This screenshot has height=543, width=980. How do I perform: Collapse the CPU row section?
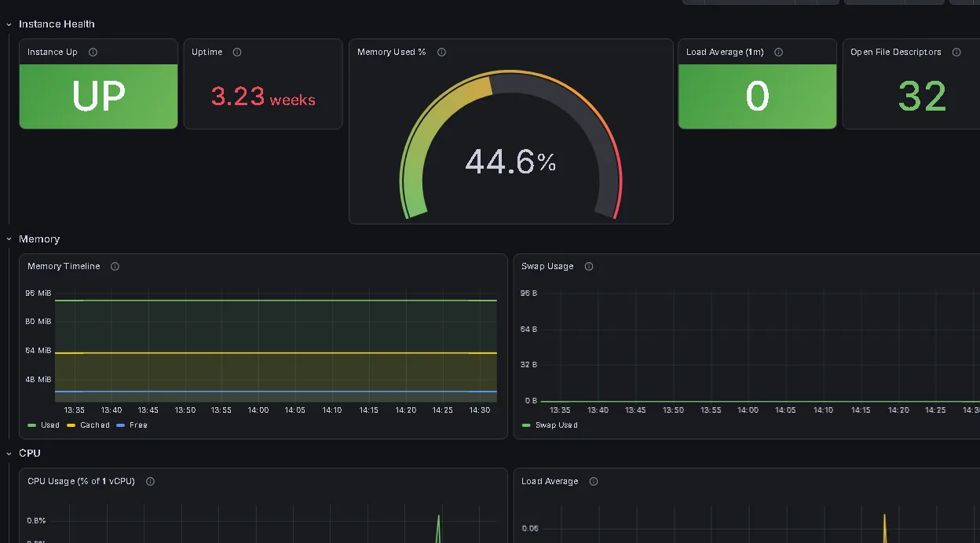click(x=9, y=454)
